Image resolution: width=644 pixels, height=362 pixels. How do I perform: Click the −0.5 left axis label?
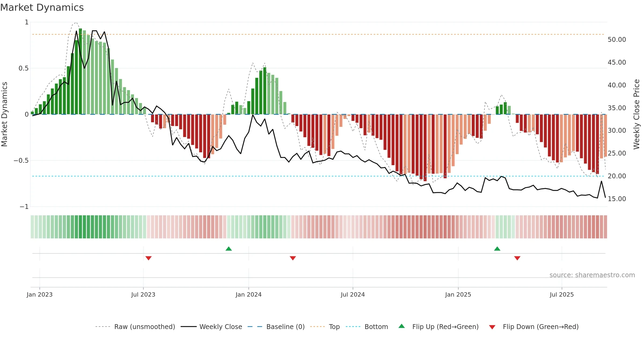[x=21, y=161]
